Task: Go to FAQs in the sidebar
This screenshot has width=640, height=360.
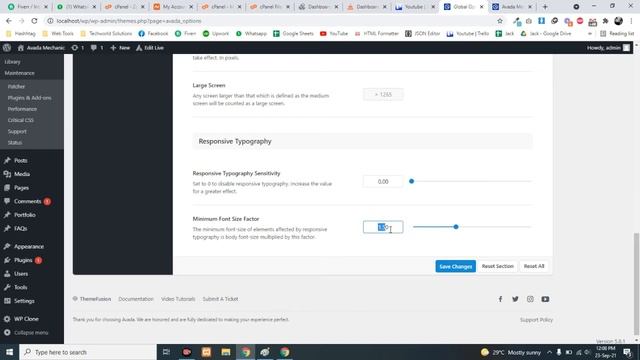Action: [x=20, y=229]
